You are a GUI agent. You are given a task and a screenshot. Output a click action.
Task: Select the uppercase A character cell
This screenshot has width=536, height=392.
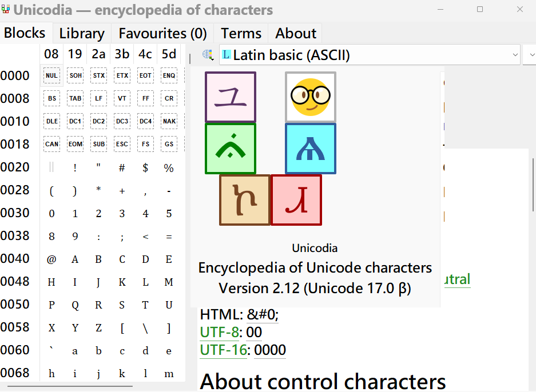pyautogui.click(x=75, y=258)
